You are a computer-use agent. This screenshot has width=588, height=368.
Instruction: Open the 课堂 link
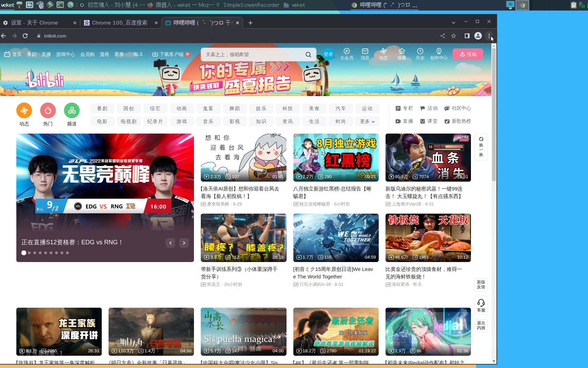[429, 121]
